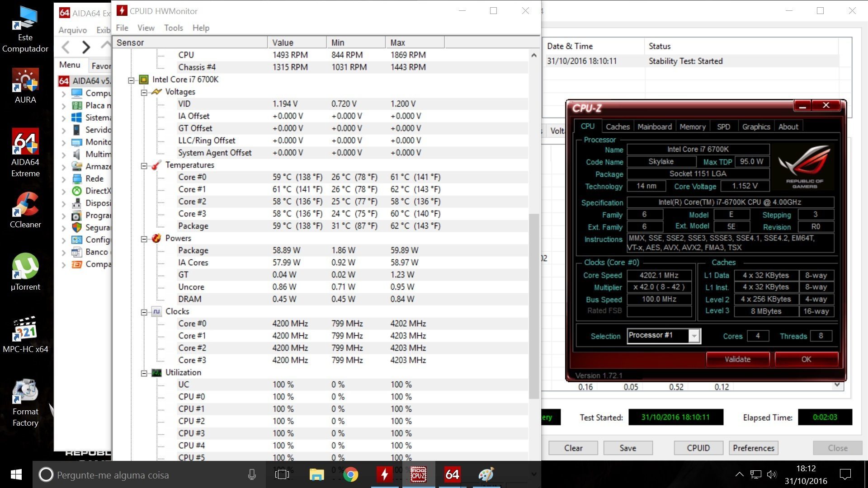Open µTorrent desktop shortcut

tap(25, 272)
